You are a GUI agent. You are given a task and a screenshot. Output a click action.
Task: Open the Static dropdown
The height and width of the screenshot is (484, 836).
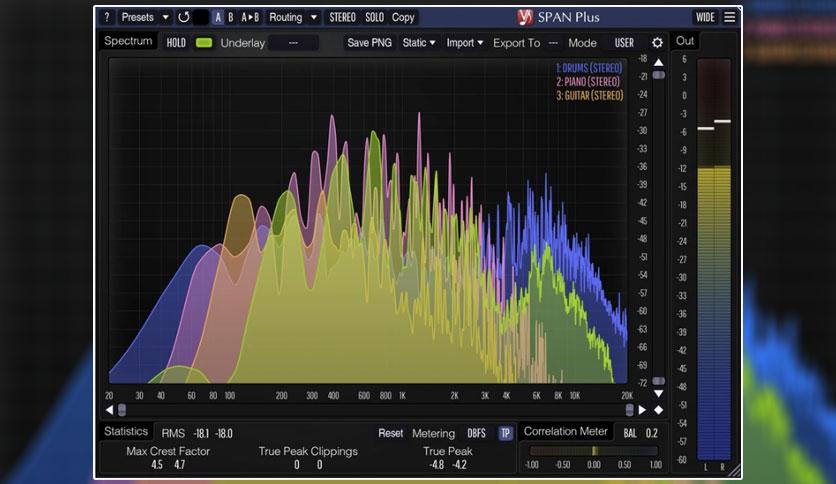point(419,43)
